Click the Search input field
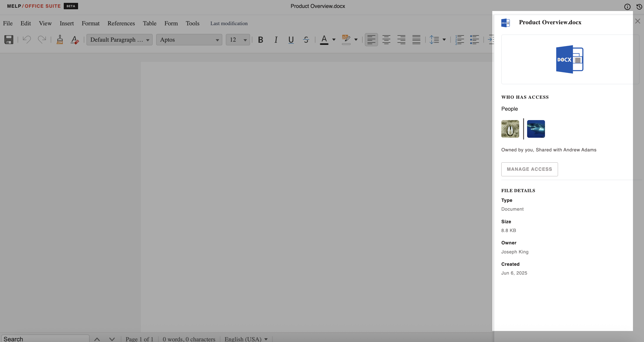644x342 pixels. (45, 339)
